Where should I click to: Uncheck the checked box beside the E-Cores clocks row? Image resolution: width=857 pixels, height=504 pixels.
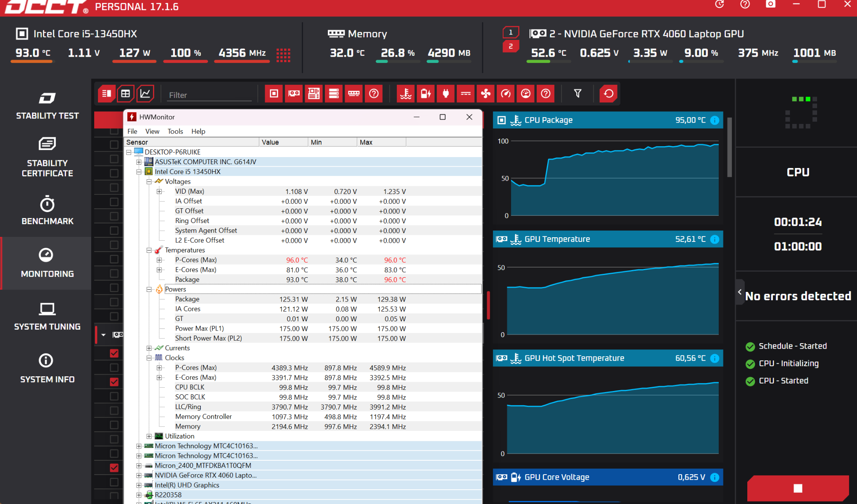point(114,382)
